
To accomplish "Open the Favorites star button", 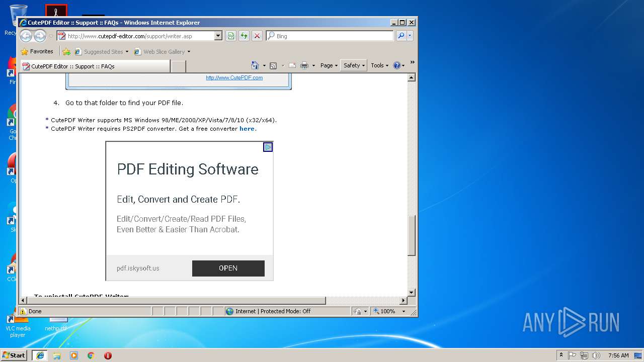I will click(x=37, y=51).
